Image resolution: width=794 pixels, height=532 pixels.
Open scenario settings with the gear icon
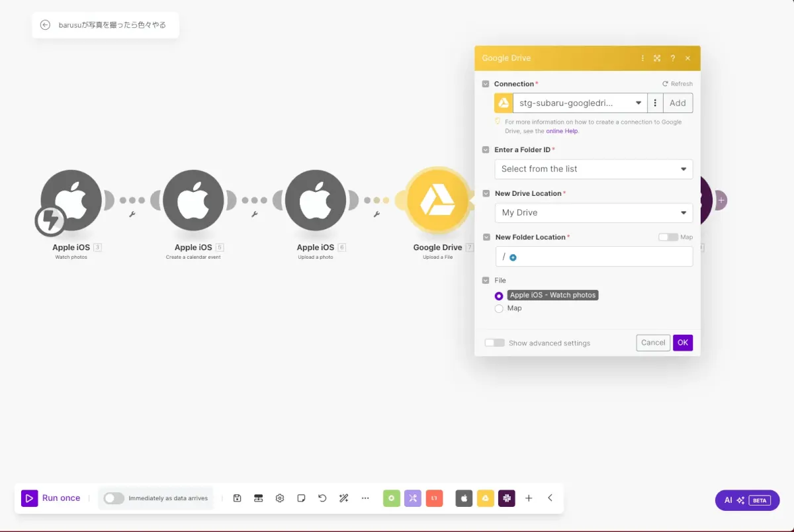coord(280,498)
